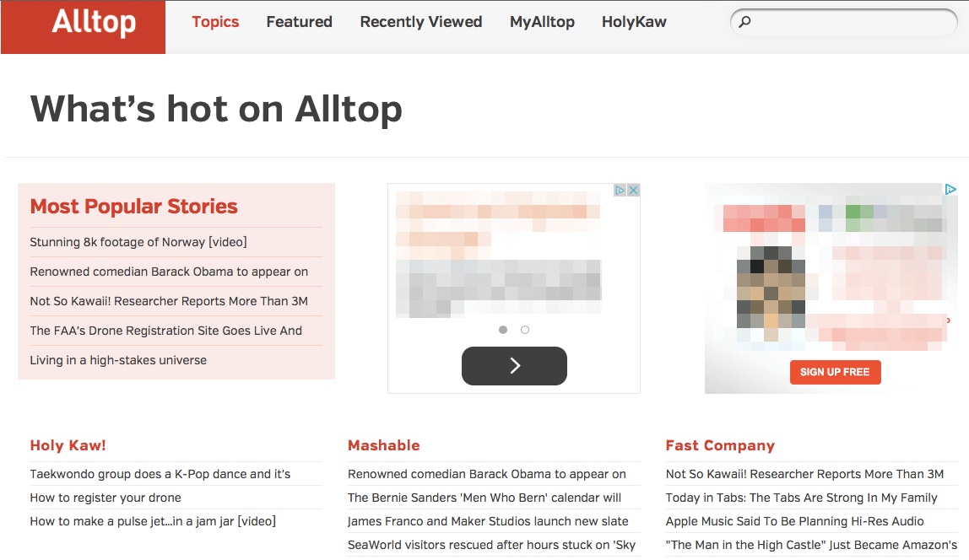969x560 pixels.
Task: Click the pixelated image in right ad
Action: (771, 293)
